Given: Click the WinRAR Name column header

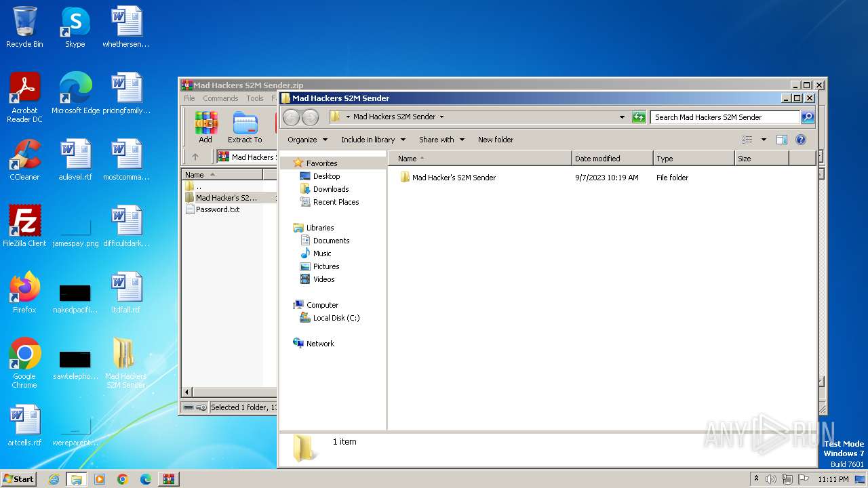Looking at the screenshot, I should 222,175.
